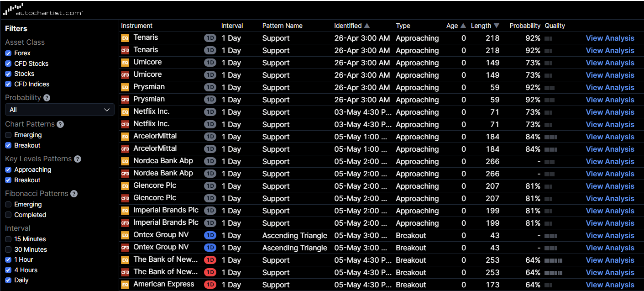Sort by the Interval column header
Image resolution: width=644 pixels, height=291 pixels.
pos(232,26)
